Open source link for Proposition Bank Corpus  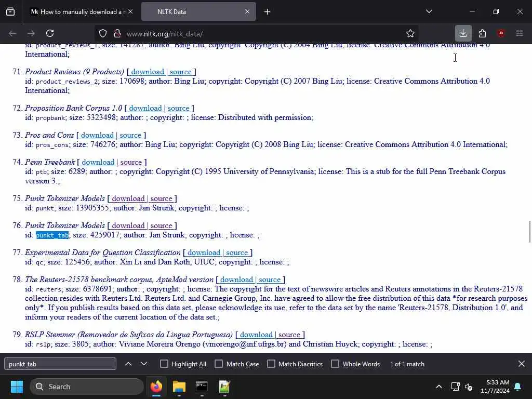pyautogui.click(x=178, y=108)
